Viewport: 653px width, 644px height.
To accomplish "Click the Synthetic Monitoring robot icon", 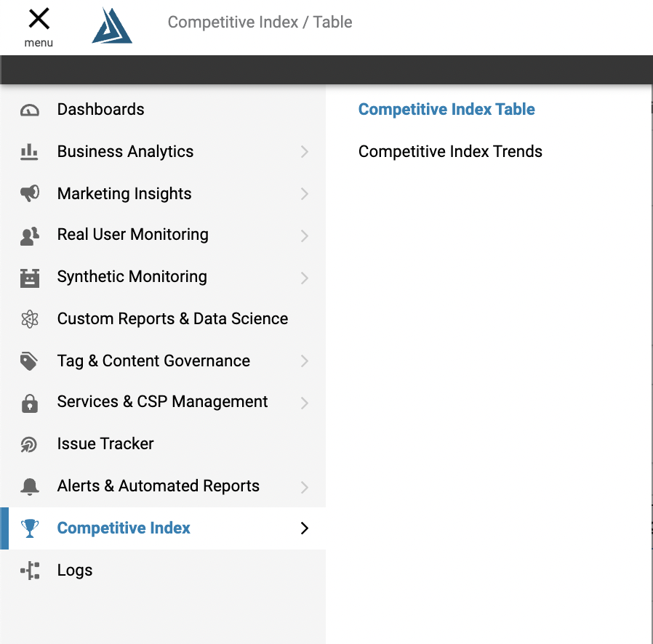I will click(30, 278).
